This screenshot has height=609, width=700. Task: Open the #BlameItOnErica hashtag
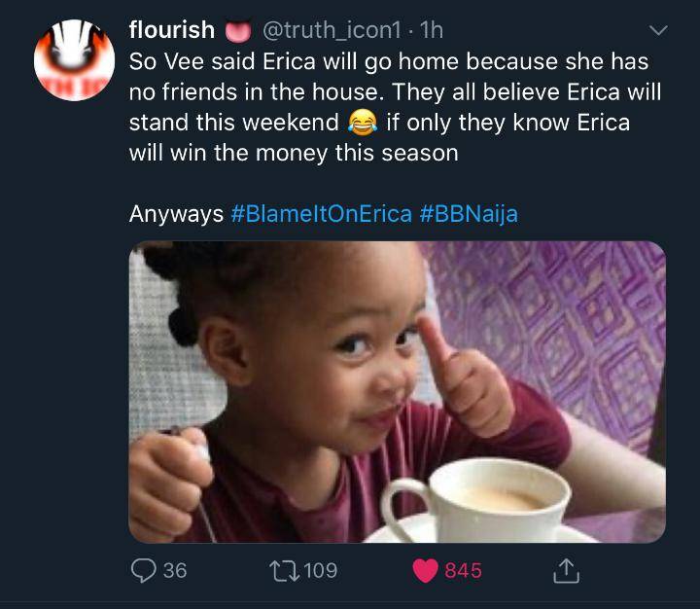click(x=322, y=214)
